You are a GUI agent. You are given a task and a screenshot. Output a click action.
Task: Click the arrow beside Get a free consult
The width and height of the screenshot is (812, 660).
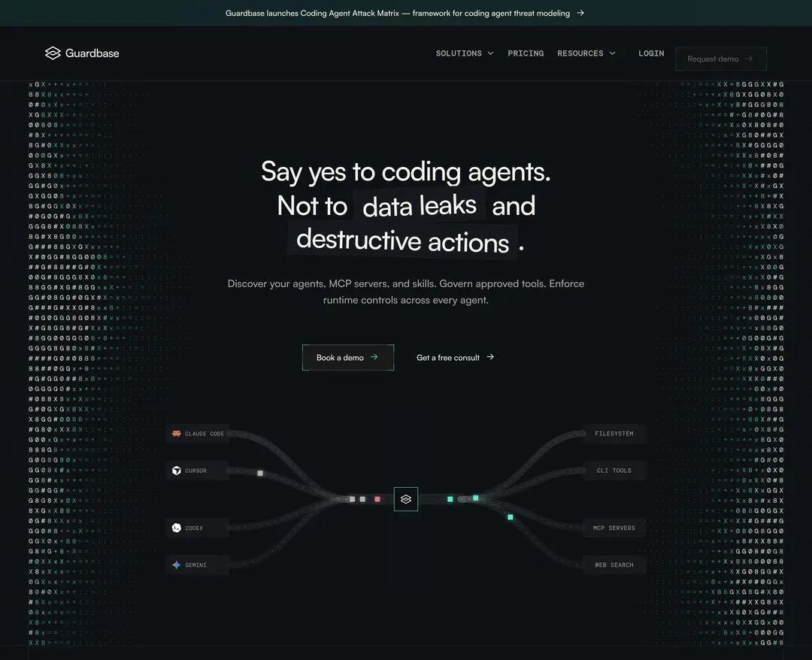click(490, 356)
